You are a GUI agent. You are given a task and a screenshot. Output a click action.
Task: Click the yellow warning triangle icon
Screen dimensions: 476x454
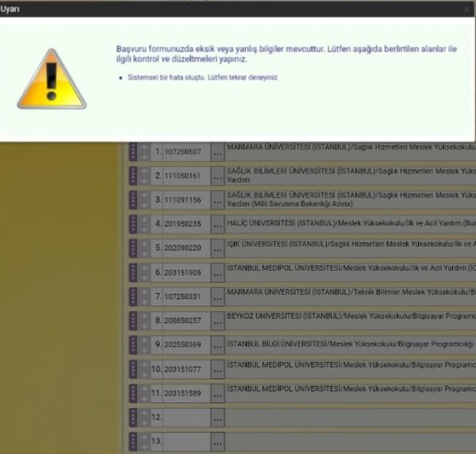point(52,79)
